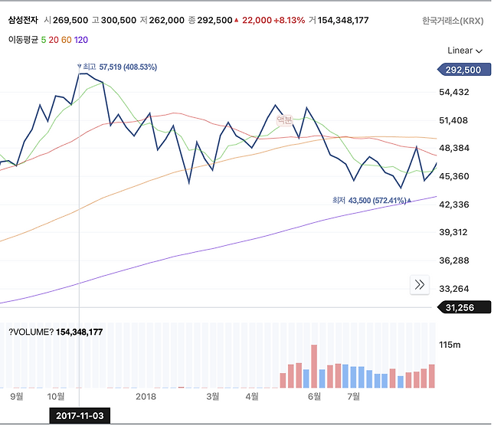Image resolution: width=504 pixels, height=429 pixels.
Task: Click the 최고 57,519 high label
Action: pos(118,67)
